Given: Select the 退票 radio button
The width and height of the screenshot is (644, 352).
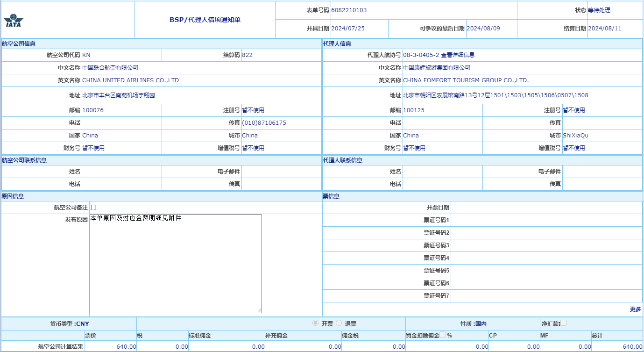Looking at the screenshot, I should 339,323.
